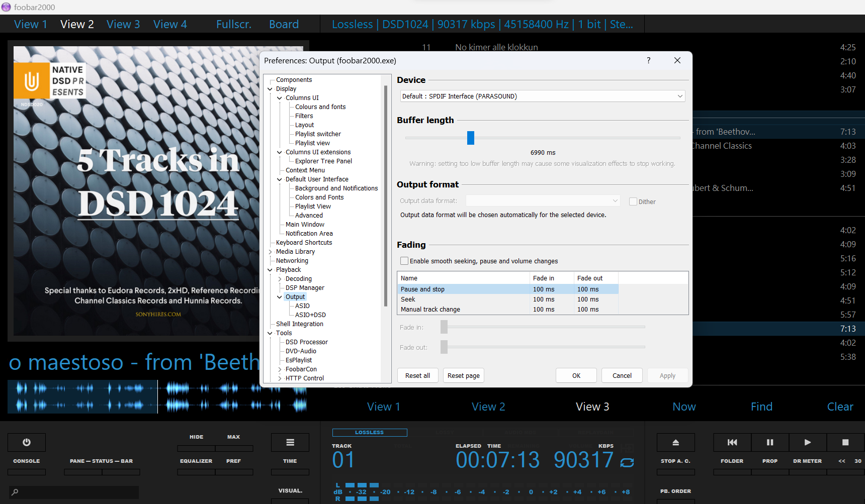Select View 2 in bottom playlist tabs
The image size is (865, 504).
pyautogui.click(x=488, y=407)
